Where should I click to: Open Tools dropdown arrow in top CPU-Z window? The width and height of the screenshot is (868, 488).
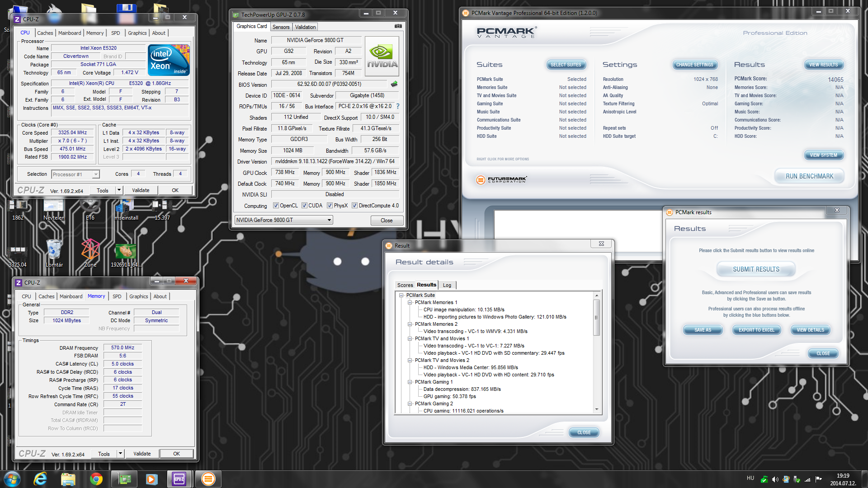[x=119, y=190]
